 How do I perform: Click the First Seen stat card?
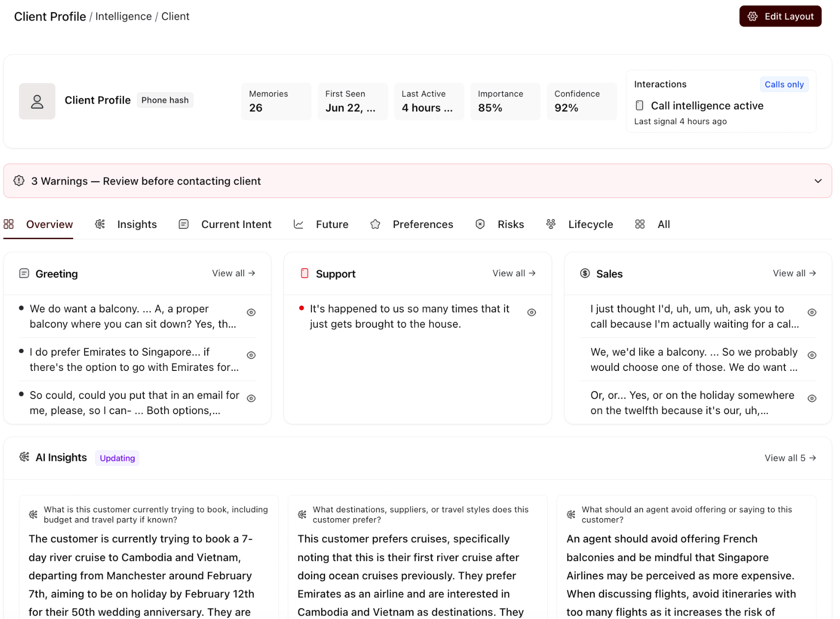pos(353,101)
